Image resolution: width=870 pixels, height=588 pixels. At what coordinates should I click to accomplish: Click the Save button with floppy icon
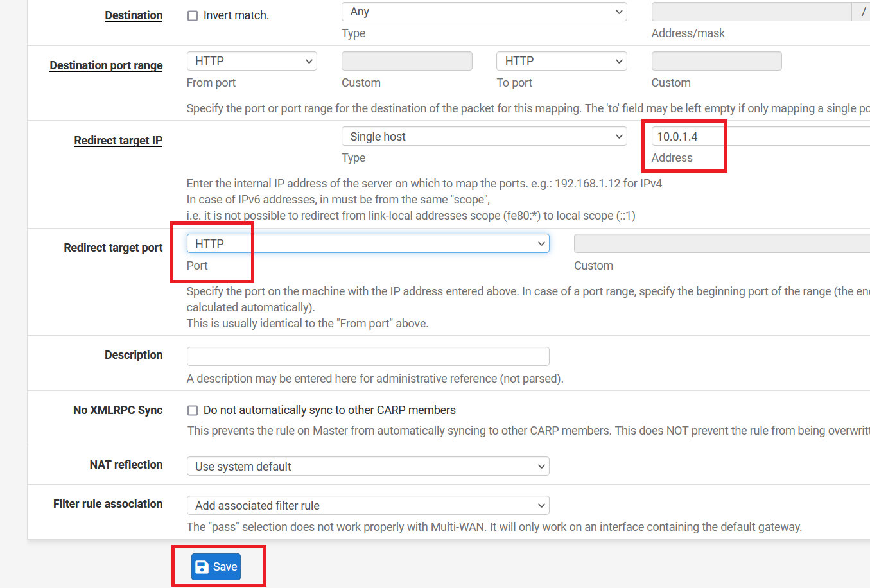216,567
